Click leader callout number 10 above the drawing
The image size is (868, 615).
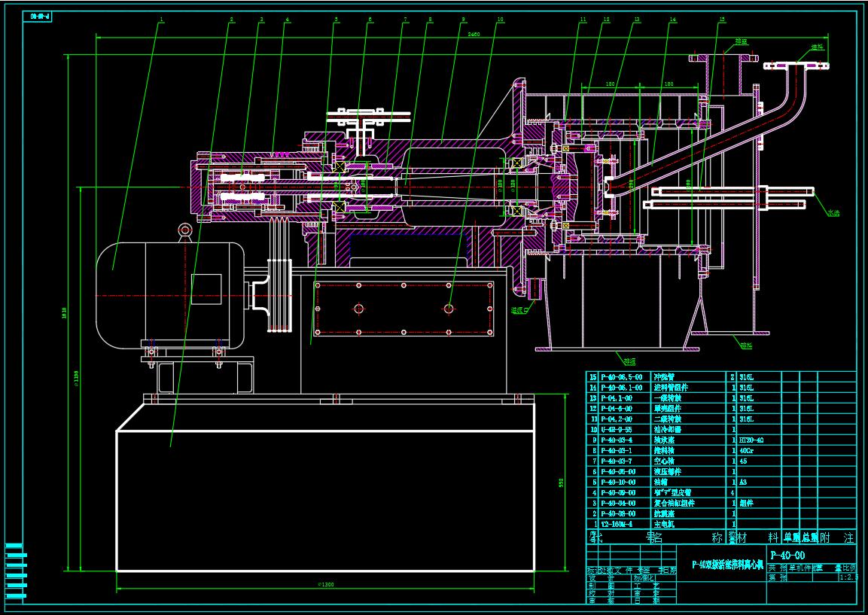500,20
